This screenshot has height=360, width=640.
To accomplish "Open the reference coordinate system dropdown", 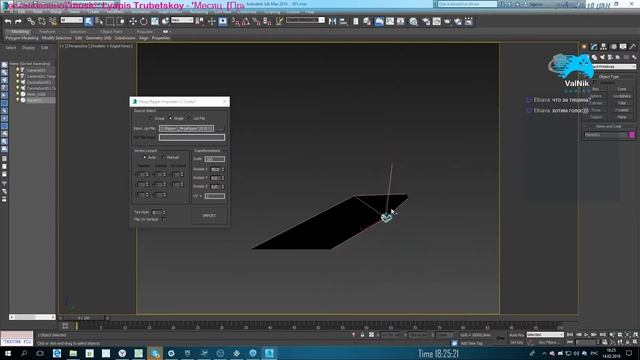I will [182, 20].
